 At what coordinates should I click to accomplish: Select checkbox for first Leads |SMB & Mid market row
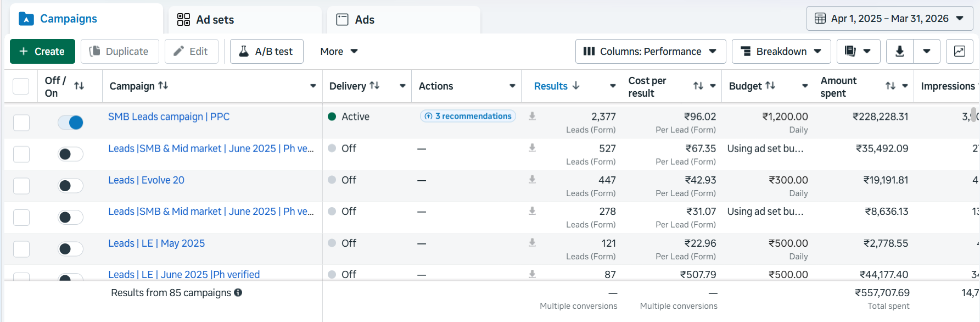click(21, 154)
